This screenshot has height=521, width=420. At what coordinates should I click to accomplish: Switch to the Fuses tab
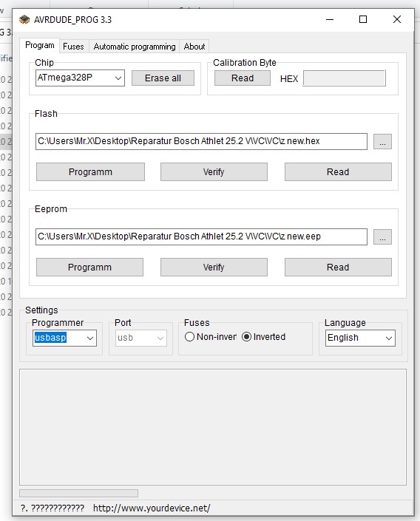click(73, 47)
